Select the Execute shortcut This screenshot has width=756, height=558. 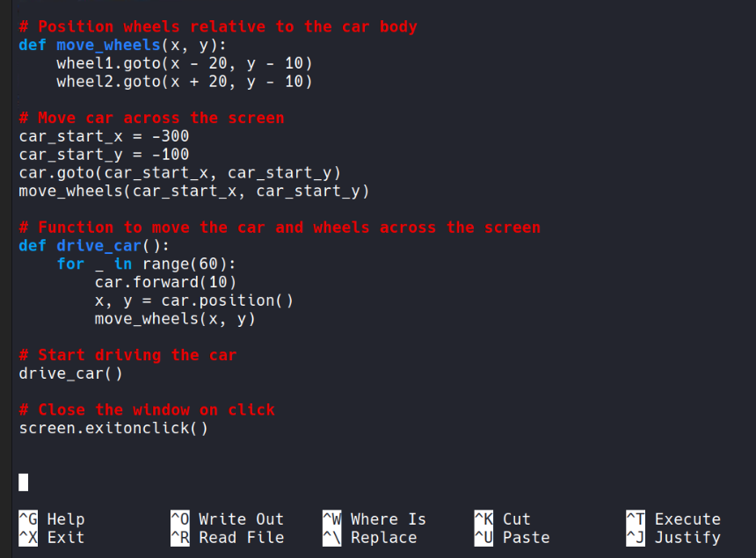pos(674,519)
